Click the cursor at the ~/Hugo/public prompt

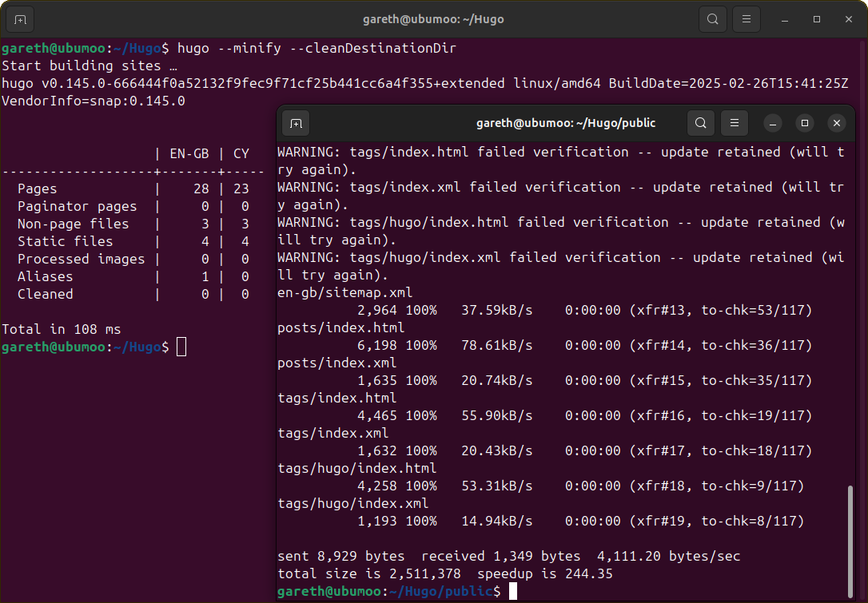point(513,591)
